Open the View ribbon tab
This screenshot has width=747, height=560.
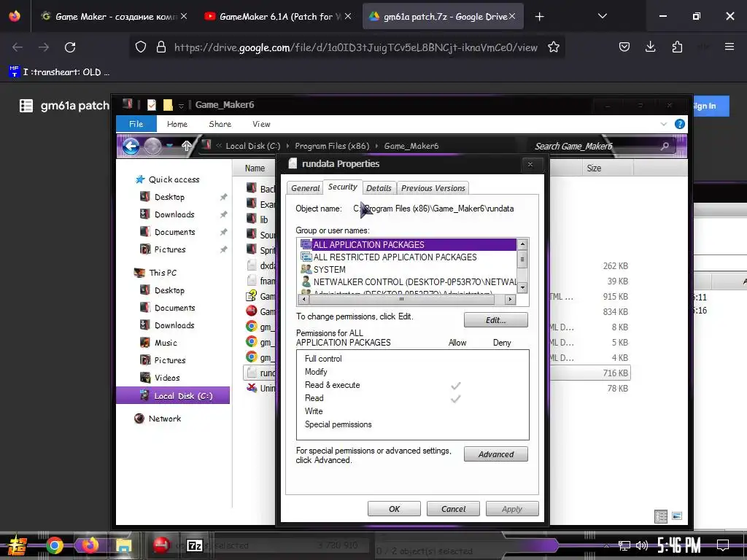pos(261,124)
